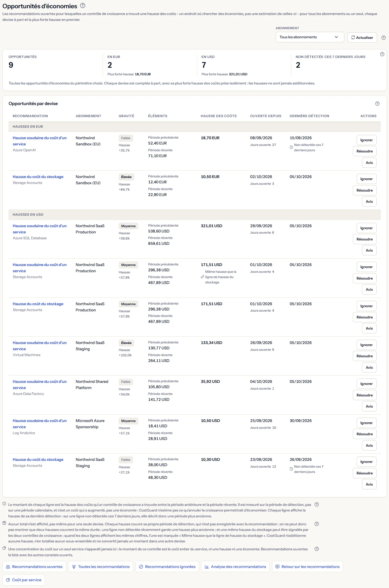Click the "+102,0%" increase percentage
The height and width of the screenshot is (588, 389).
pos(125,355)
